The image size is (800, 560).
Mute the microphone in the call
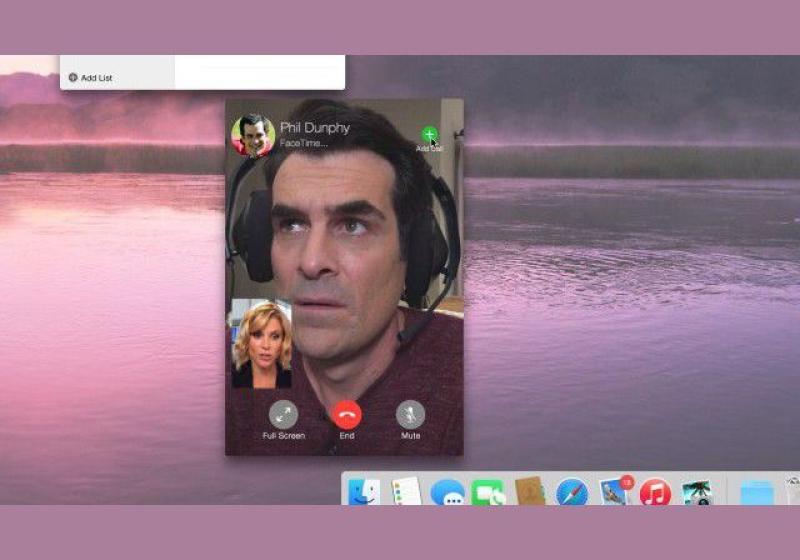pos(410,414)
